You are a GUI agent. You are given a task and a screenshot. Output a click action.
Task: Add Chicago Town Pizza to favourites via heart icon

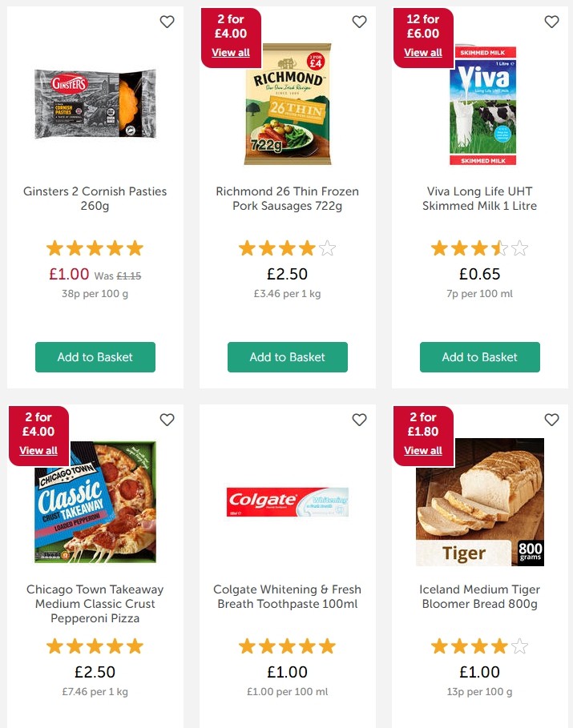167,420
